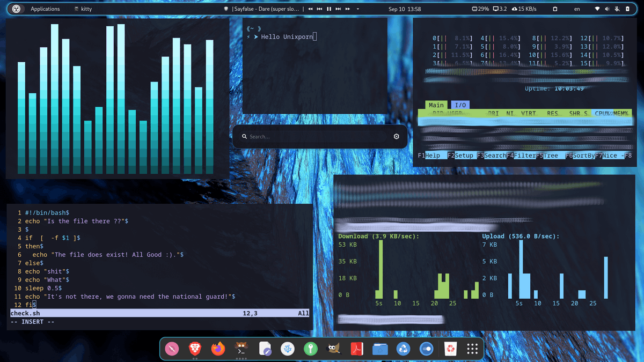
Task: Click the muted microphone icon
Action: 617,9
